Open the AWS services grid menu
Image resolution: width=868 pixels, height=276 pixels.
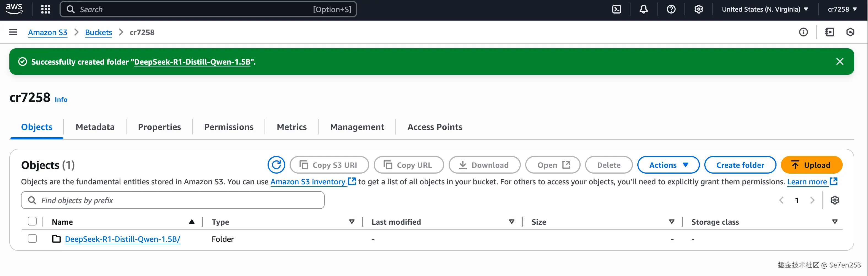coord(45,9)
